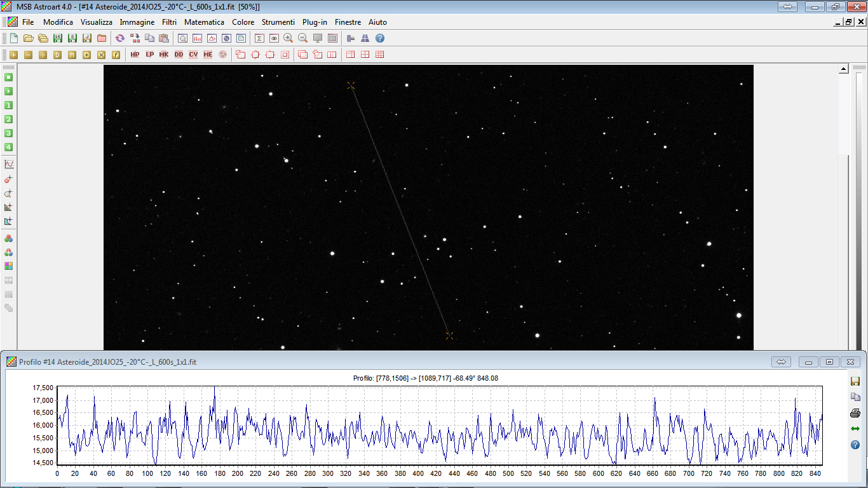Apply the CV convolution filter
Image resolution: width=868 pixels, height=488 pixels.
[x=193, y=55]
